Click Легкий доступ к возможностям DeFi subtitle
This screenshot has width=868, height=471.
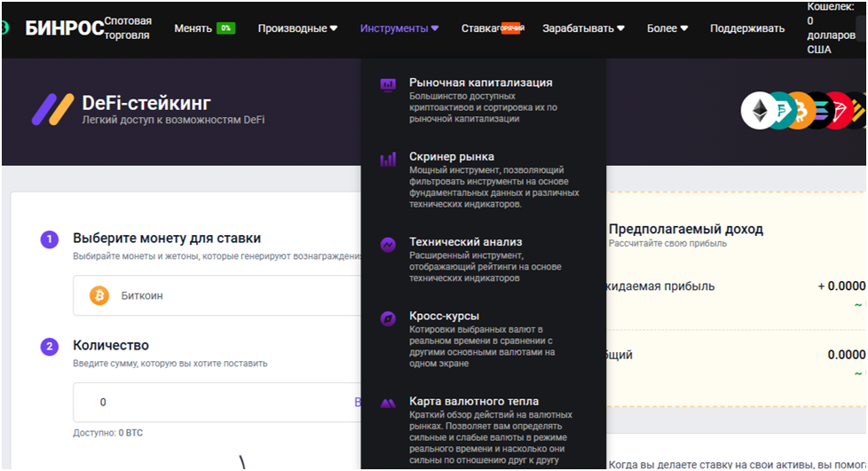click(x=173, y=120)
